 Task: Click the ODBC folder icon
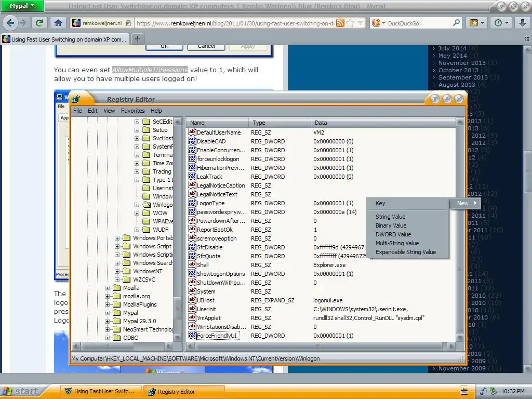117,338
